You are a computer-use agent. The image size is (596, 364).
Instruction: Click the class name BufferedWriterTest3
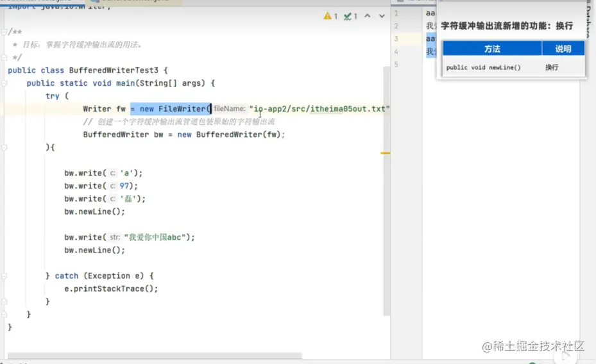coord(114,70)
